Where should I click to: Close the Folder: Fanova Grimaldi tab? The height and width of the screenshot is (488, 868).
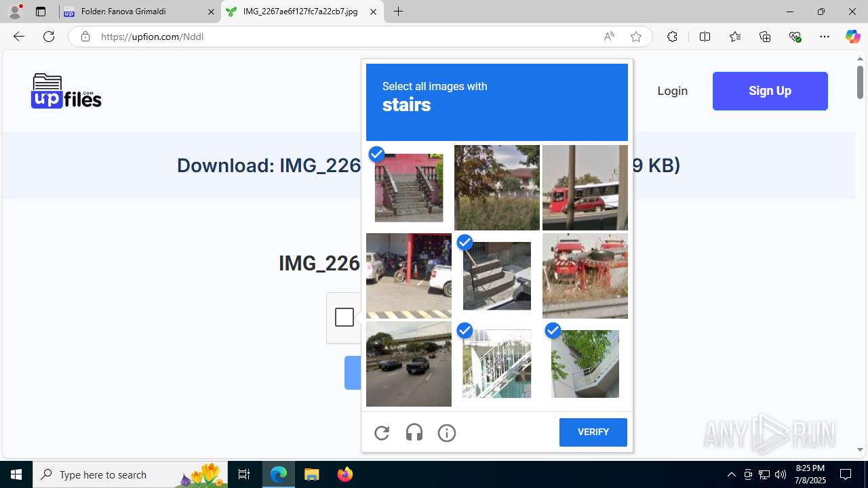[211, 12]
